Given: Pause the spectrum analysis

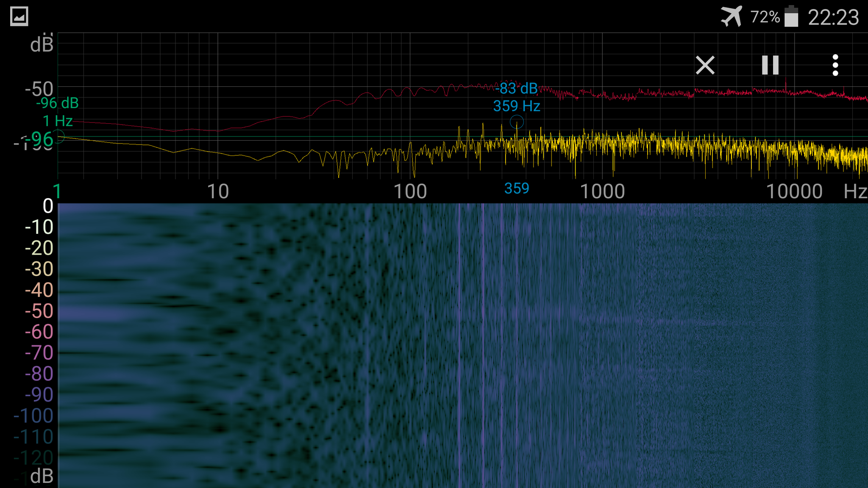Looking at the screenshot, I should (x=770, y=65).
